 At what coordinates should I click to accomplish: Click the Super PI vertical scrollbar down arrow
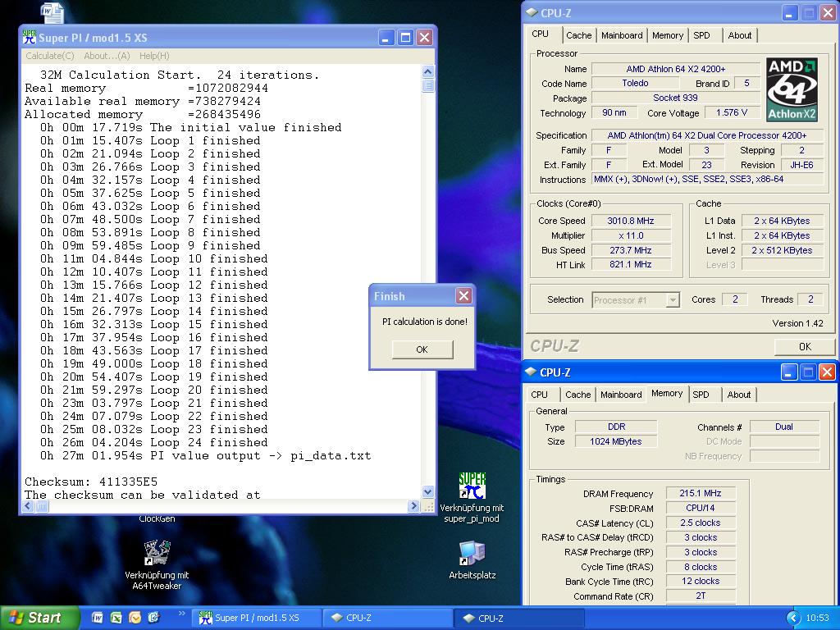pos(427,491)
